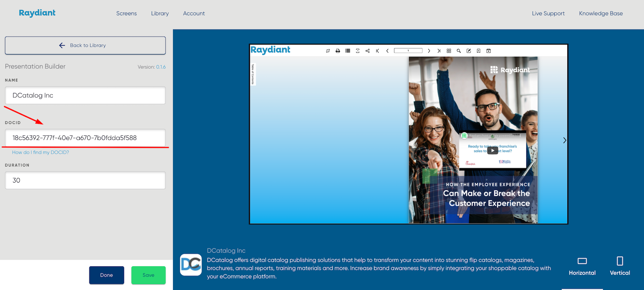The height and width of the screenshot is (290, 644).
Task: Open the Library menu
Action: pos(160,13)
